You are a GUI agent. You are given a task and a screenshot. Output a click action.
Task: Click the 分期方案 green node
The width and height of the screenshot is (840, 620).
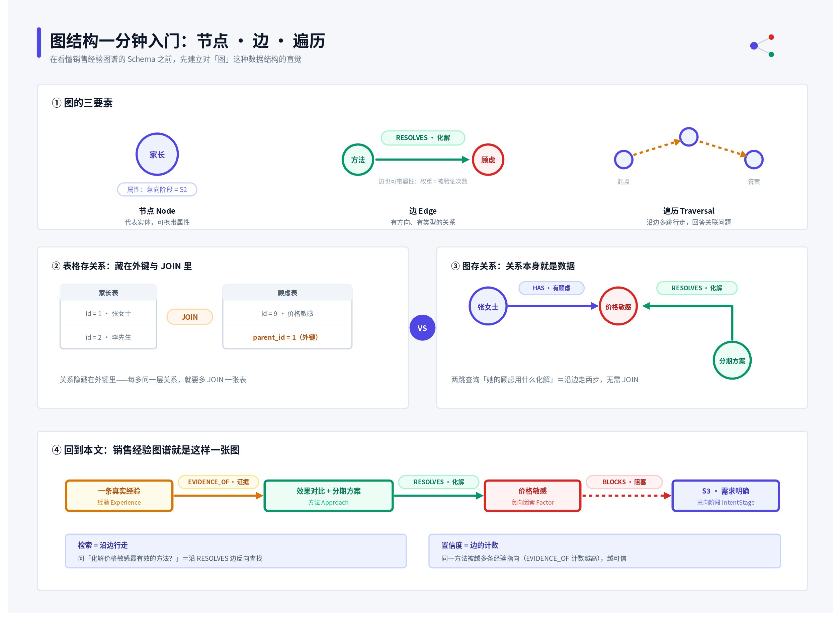tap(732, 360)
